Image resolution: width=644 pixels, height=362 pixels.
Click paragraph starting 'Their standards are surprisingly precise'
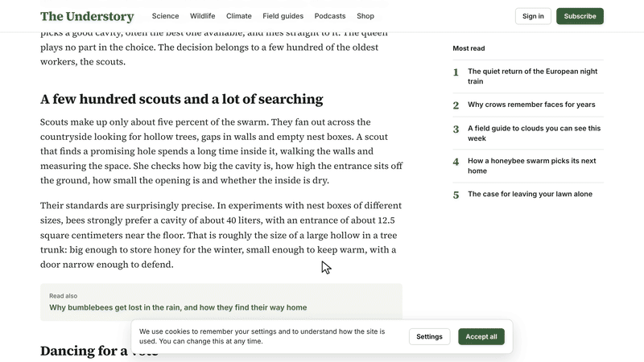tap(221, 235)
